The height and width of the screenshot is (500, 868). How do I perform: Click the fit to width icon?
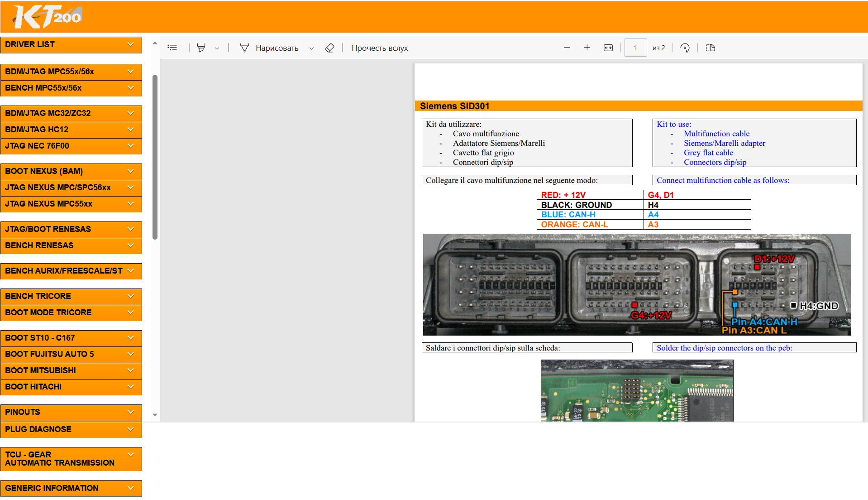click(608, 48)
